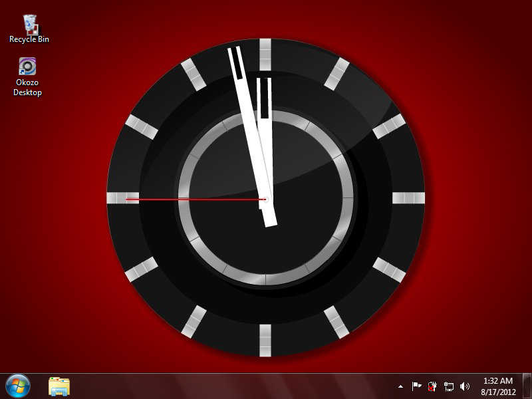Open Action Center flag icon

click(416, 386)
